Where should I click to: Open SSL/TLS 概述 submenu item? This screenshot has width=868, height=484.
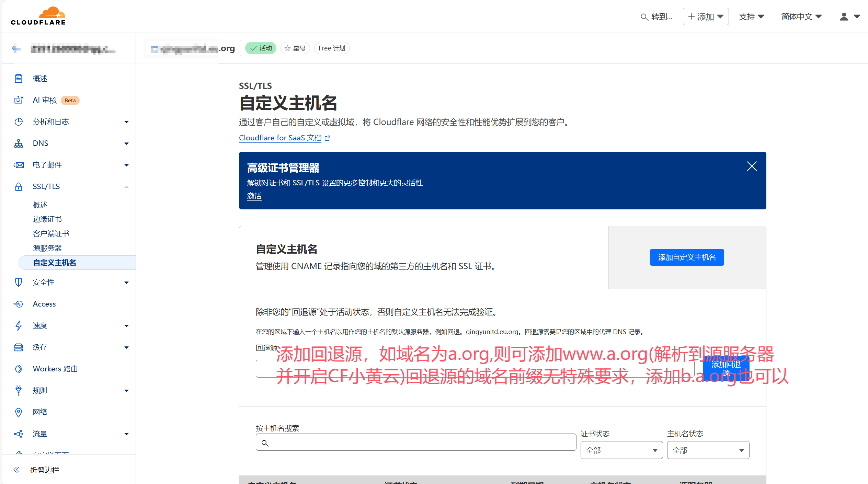(x=40, y=205)
